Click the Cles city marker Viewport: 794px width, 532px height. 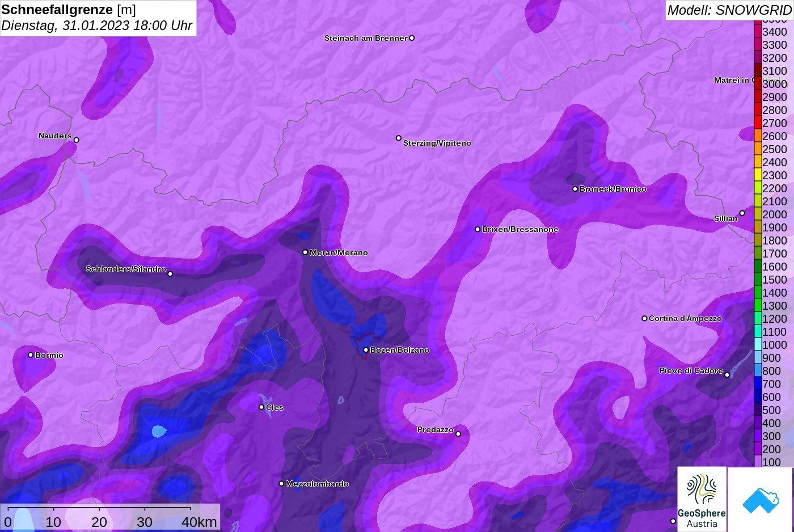(x=261, y=407)
